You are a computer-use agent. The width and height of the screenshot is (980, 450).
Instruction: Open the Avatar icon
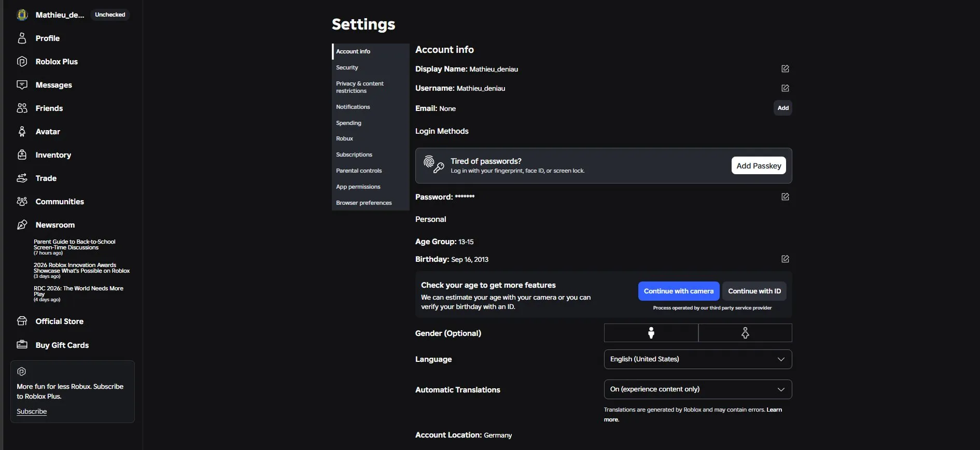pos(22,132)
